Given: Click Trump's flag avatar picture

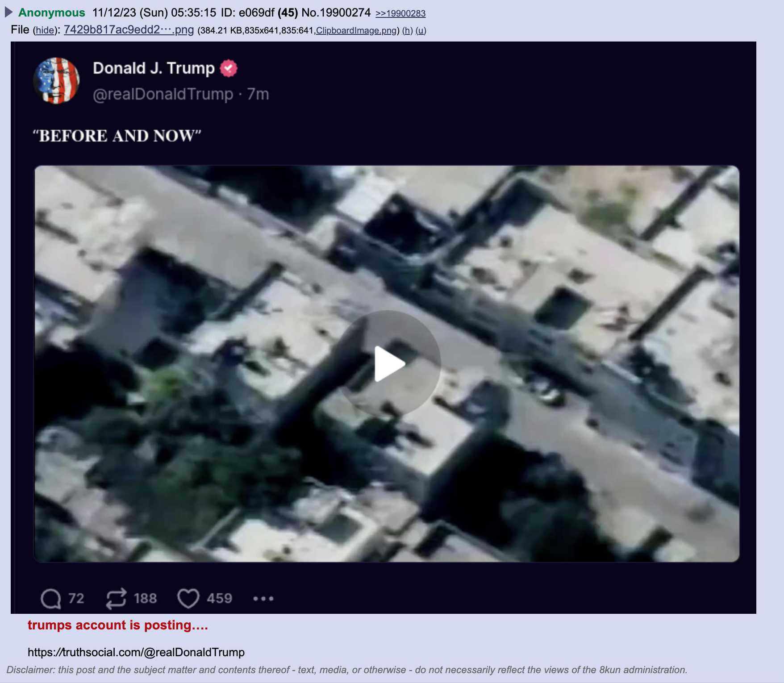Looking at the screenshot, I should coord(56,80).
